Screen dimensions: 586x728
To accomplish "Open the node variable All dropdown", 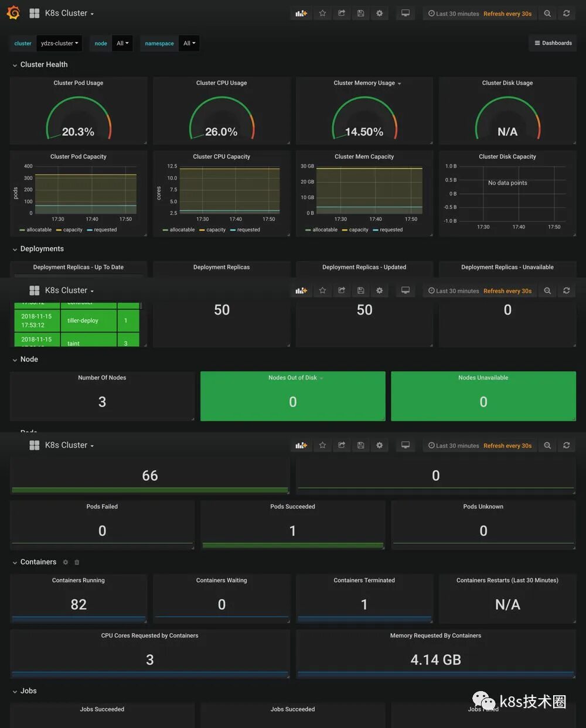I will pyautogui.click(x=122, y=43).
